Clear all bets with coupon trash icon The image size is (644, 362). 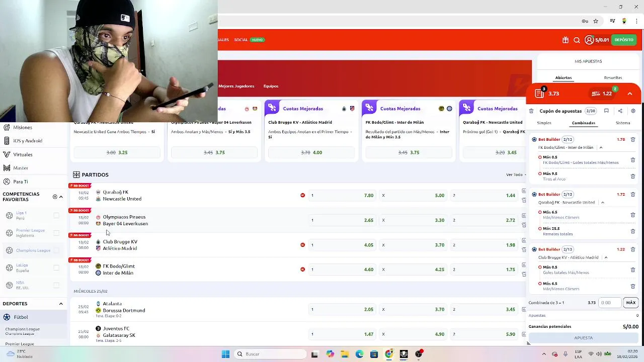(x=531, y=111)
